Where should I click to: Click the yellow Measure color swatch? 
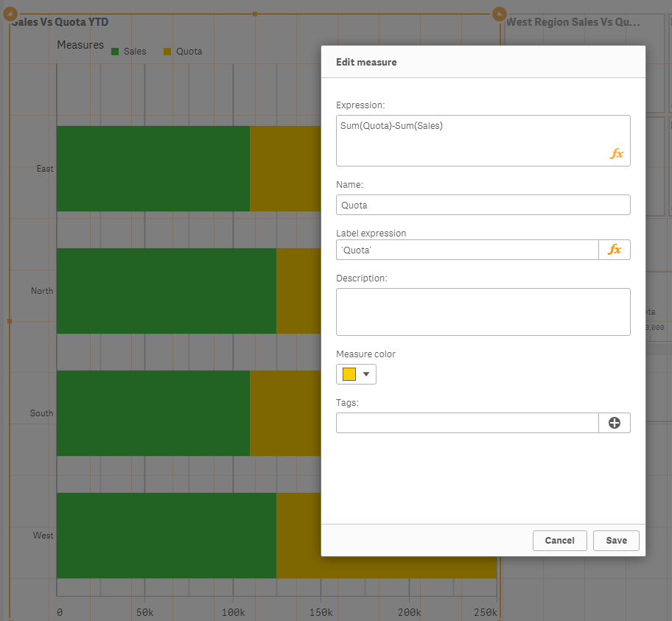tap(349, 374)
